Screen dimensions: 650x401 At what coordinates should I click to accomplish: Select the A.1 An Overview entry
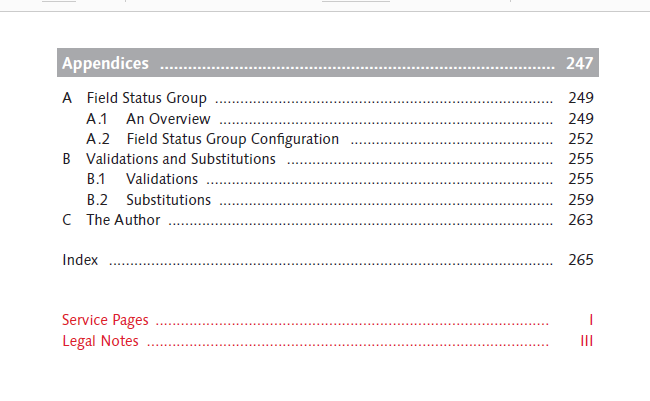148,119
